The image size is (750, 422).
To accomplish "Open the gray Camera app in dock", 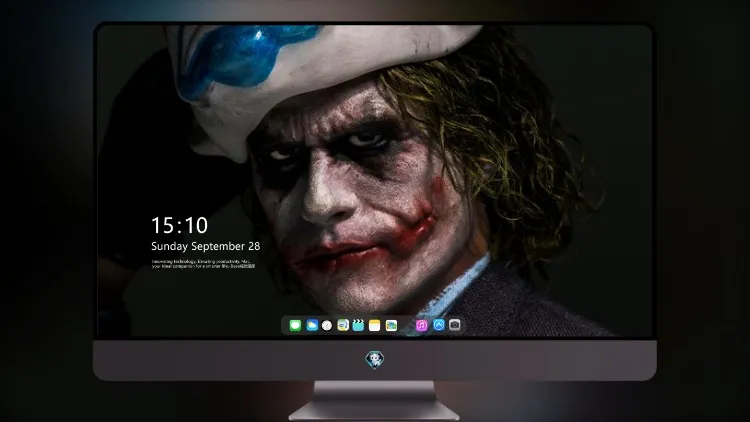I will (x=455, y=325).
